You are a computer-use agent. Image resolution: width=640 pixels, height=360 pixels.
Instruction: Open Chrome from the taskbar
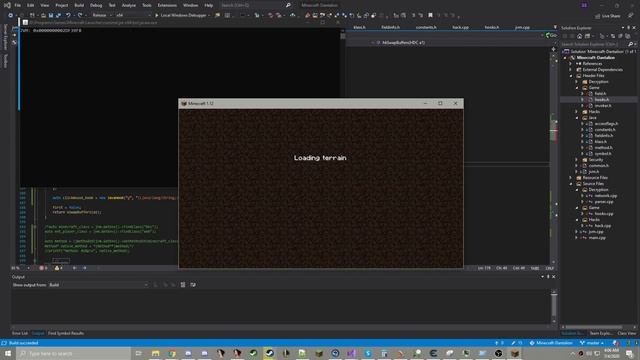point(172,353)
